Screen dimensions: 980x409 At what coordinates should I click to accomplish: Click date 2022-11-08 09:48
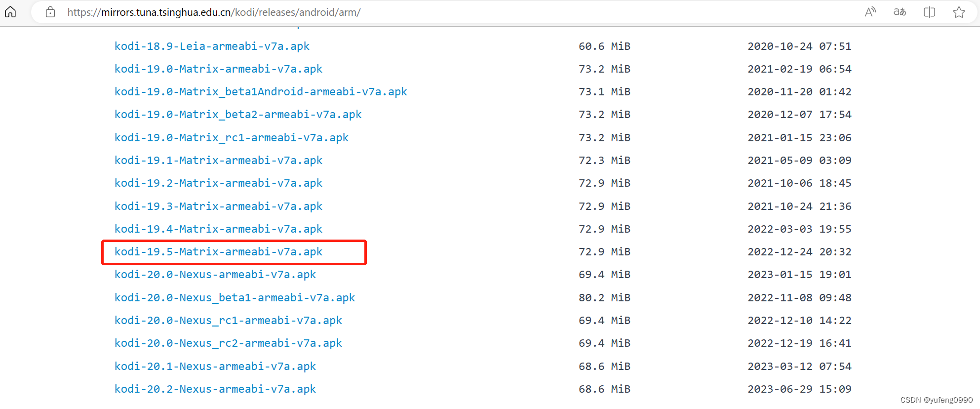tap(799, 297)
